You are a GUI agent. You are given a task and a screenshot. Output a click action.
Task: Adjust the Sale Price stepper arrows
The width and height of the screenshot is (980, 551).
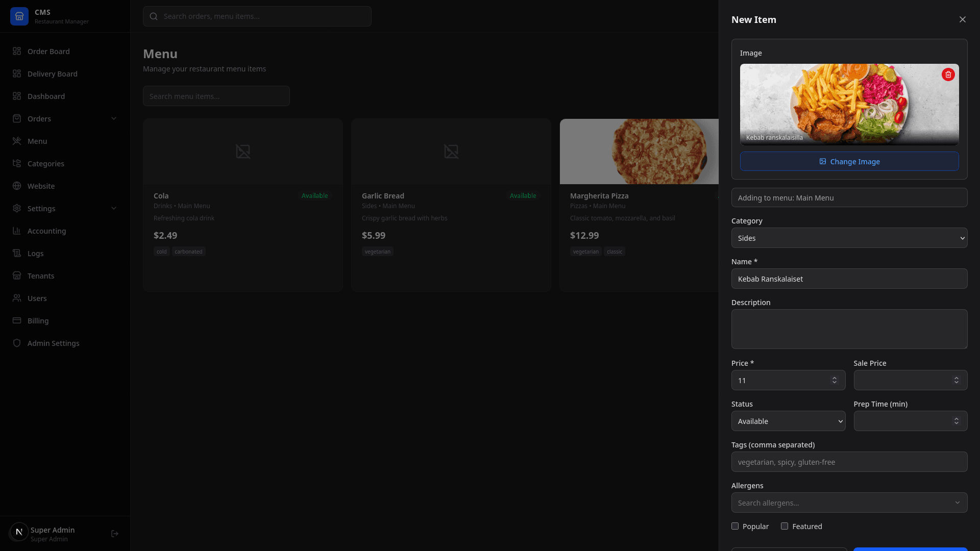(957, 380)
